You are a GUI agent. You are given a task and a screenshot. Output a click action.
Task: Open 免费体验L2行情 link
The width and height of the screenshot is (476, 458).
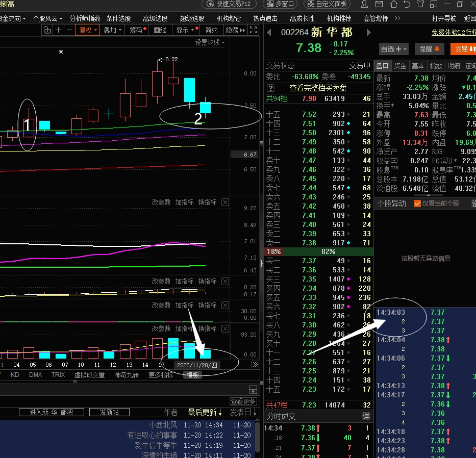[454, 32]
